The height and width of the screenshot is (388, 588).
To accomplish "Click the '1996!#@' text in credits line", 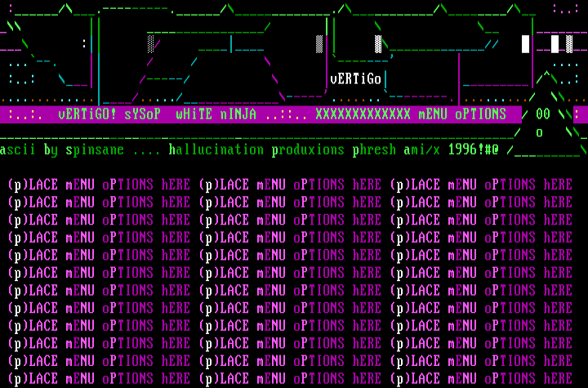I will pos(473,150).
